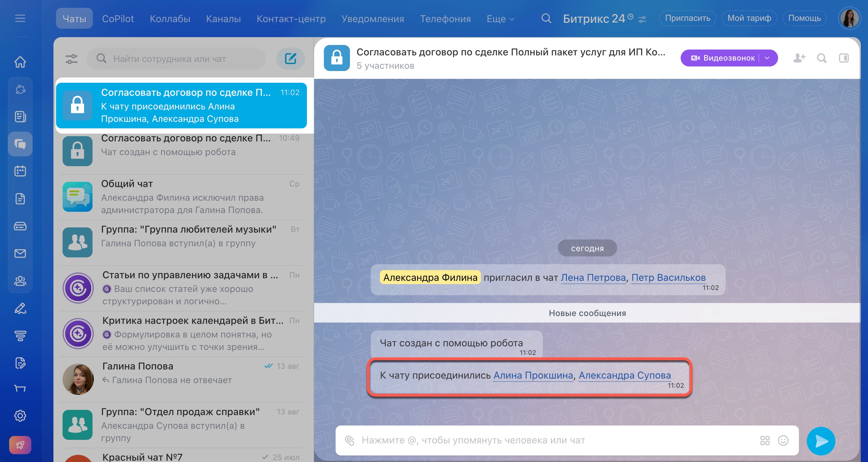Click the Мой тариф button
The image size is (868, 462).
(749, 18)
